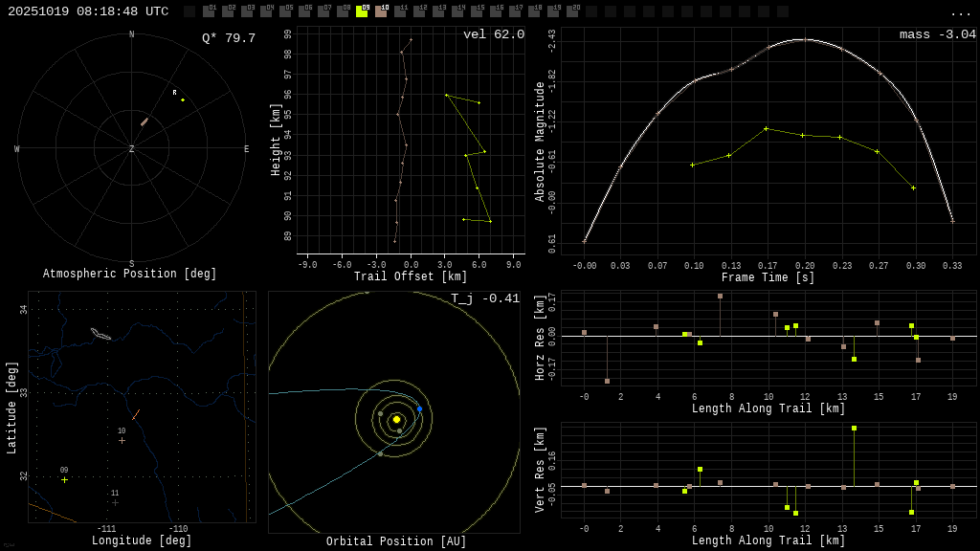Click the station 11 cross marker on map

[x=115, y=502]
